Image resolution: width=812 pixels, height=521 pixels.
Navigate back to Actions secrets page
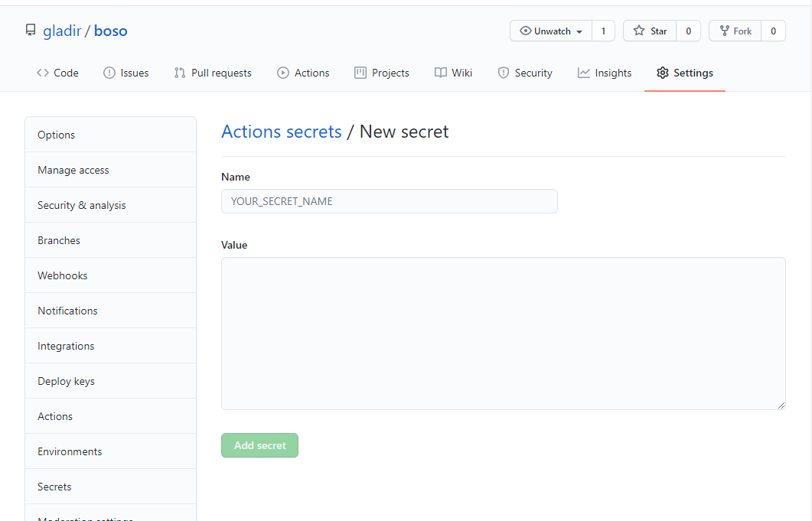point(281,132)
